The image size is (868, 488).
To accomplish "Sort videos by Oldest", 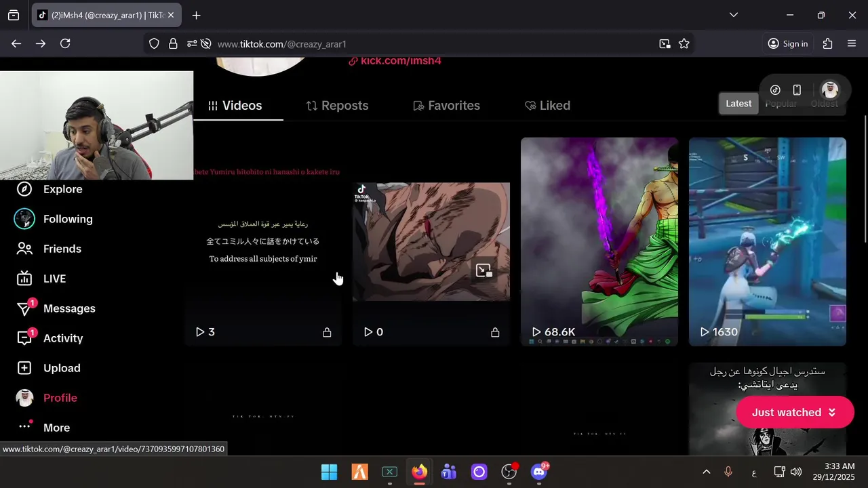I will point(824,104).
